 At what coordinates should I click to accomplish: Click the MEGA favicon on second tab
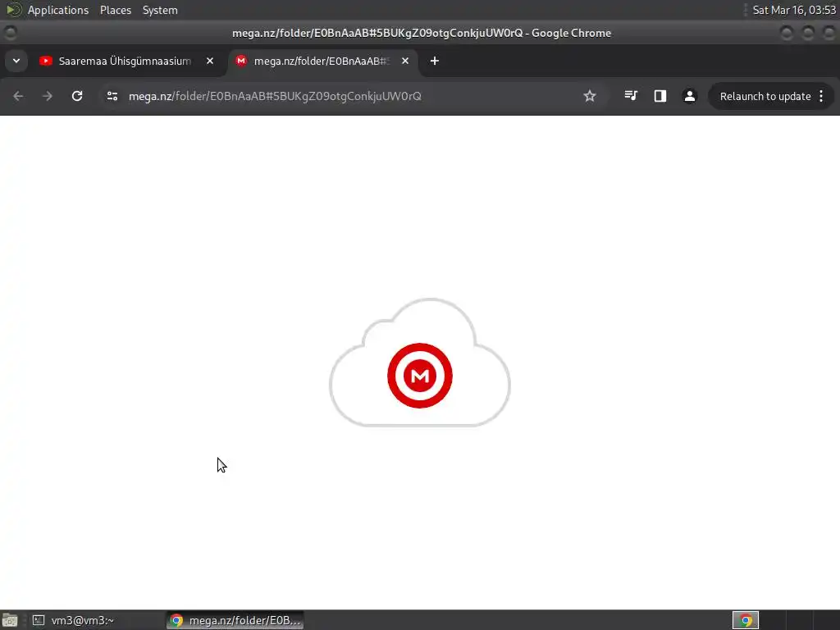[241, 61]
